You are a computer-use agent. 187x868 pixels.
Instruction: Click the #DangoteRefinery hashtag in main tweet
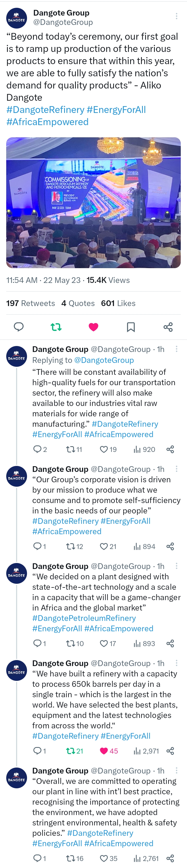tap(45, 110)
